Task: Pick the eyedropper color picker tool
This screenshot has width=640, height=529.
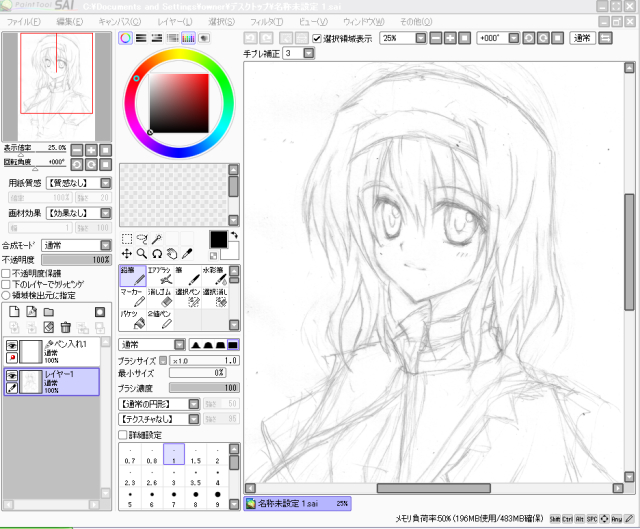Action: coord(187,254)
